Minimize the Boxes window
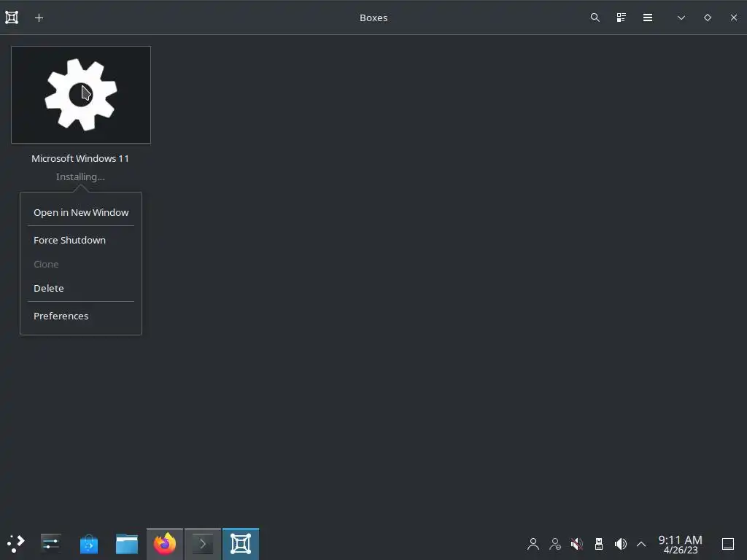This screenshot has width=747, height=560. click(x=681, y=17)
